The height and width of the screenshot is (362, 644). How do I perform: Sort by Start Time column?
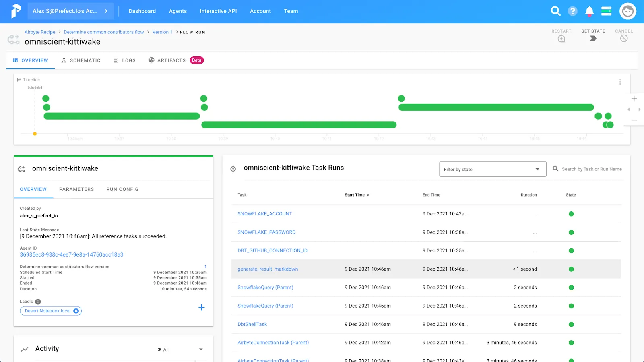pyautogui.click(x=357, y=195)
